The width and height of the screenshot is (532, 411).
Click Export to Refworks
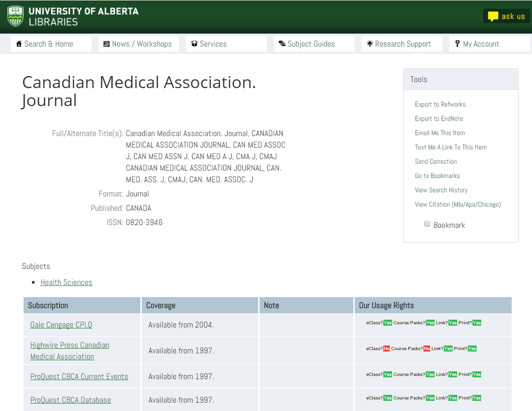pyautogui.click(x=440, y=104)
